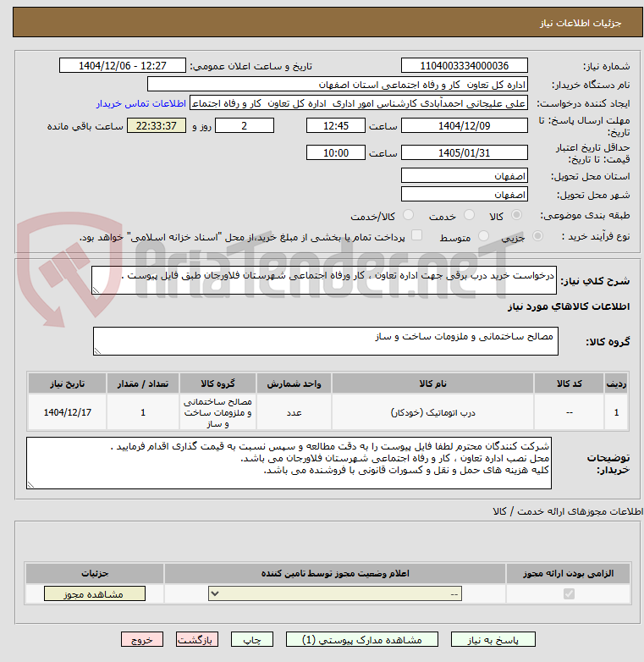Image resolution: width=644 pixels, height=662 pixels.
Task: Click the شهر محل تحویل field
Action: (465, 194)
